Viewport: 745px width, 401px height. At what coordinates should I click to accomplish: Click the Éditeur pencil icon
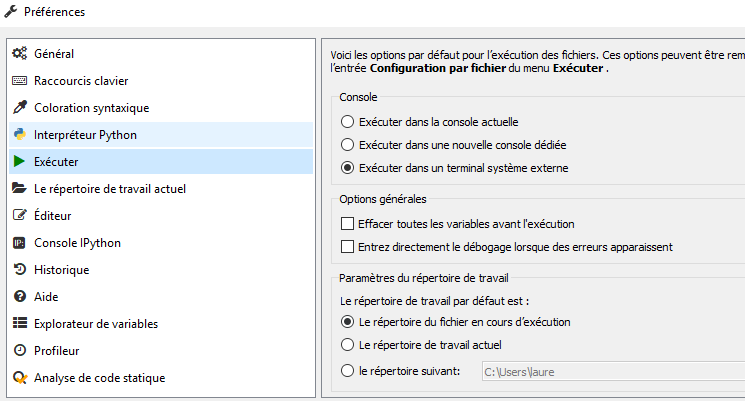tap(19, 215)
